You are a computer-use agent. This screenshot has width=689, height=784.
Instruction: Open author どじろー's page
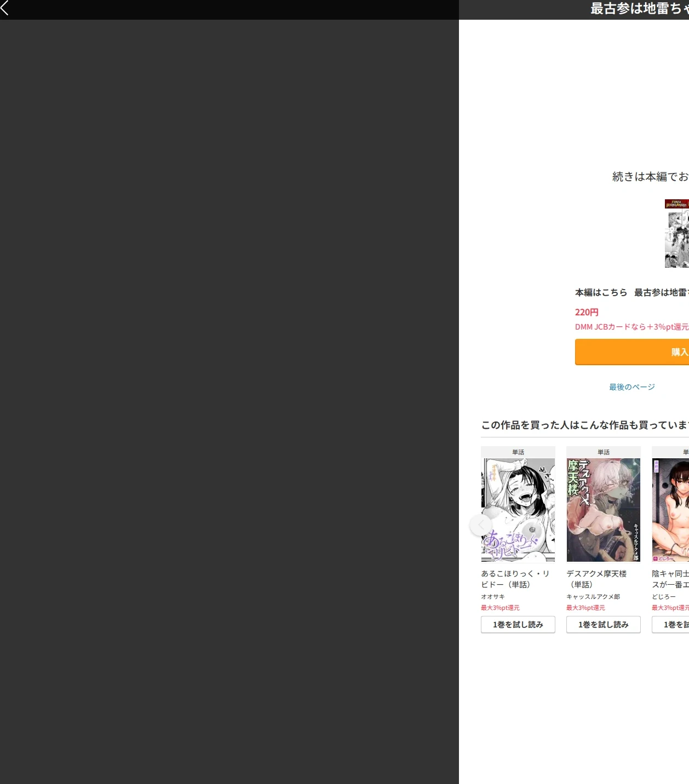point(664,597)
